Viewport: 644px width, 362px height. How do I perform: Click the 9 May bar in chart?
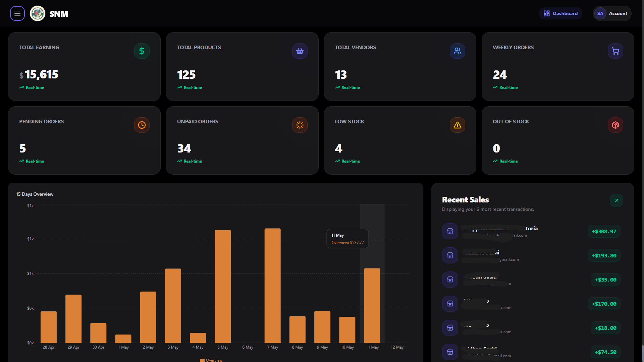[322, 327]
